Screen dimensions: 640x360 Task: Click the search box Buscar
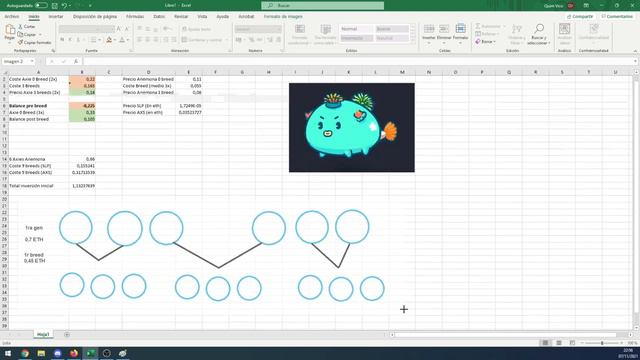coord(322,6)
